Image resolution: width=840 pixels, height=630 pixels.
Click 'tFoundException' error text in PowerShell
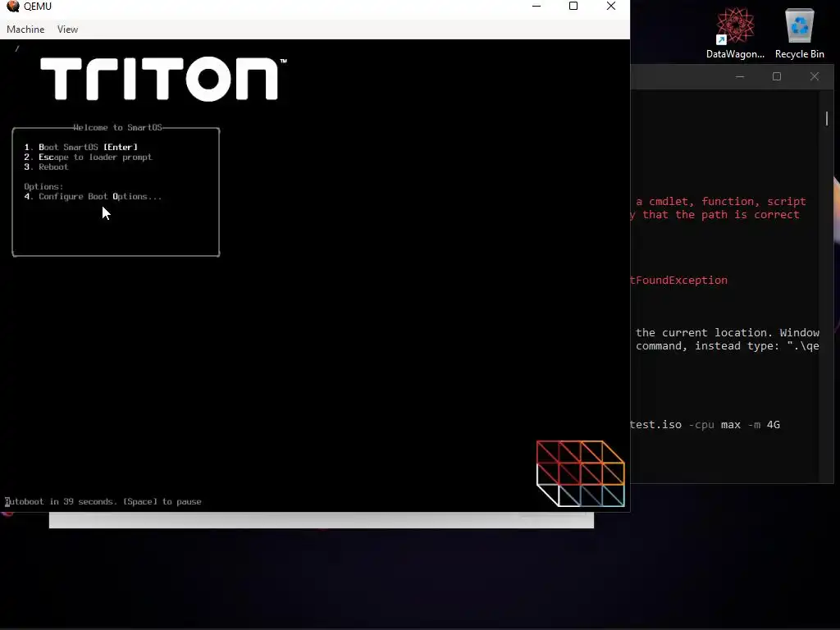click(x=678, y=281)
